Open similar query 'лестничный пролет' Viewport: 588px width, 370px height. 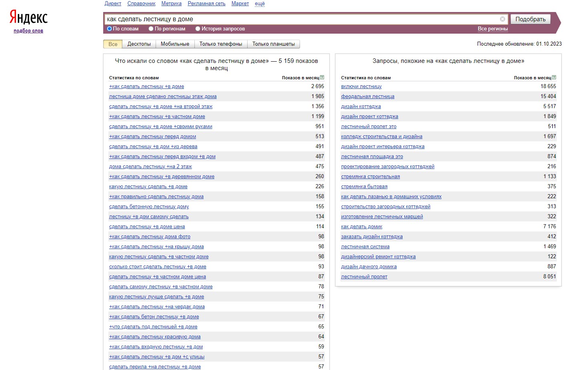[x=364, y=277]
